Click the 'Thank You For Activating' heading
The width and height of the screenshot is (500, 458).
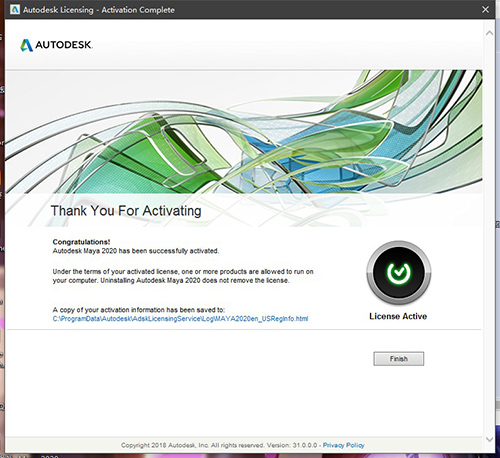126,211
